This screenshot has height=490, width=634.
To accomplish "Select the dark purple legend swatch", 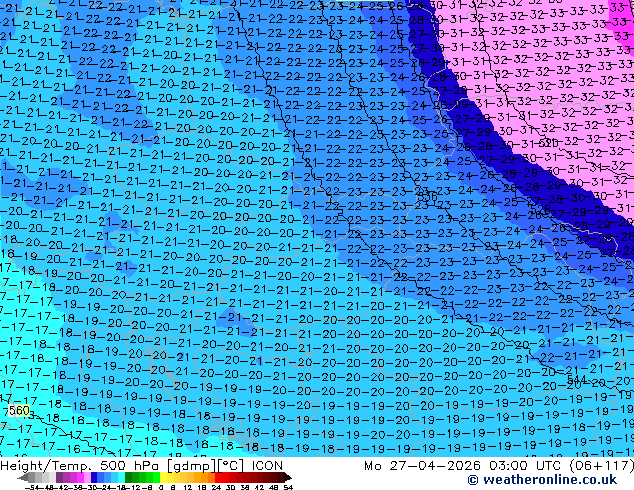I will 59,477.
